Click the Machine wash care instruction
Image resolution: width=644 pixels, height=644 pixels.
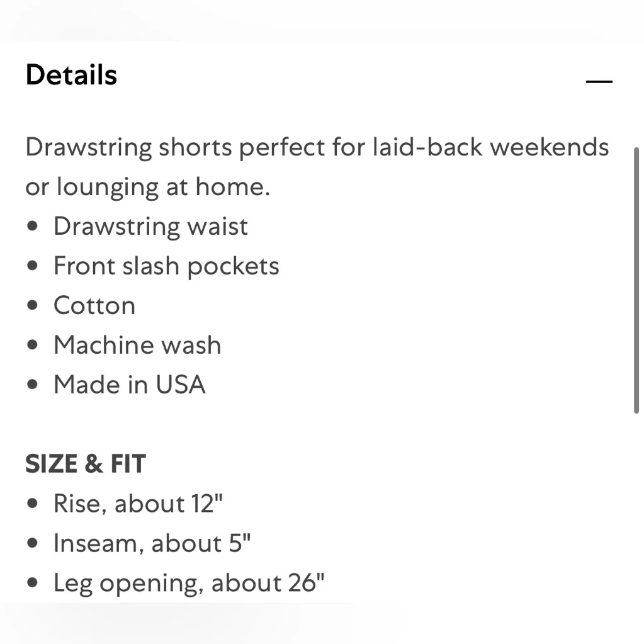point(137,345)
